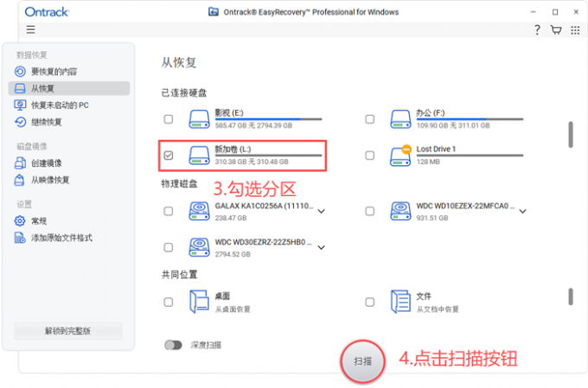The image size is (588, 388).
Task: Click the 新加卷 (L:) drive icon
Action: [x=199, y=156]
